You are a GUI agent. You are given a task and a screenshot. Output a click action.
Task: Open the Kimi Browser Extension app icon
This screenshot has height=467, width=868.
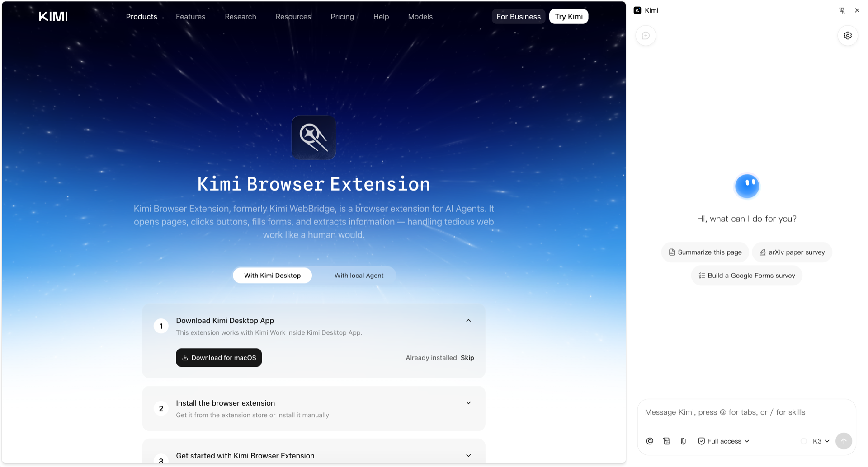point(314,137)
